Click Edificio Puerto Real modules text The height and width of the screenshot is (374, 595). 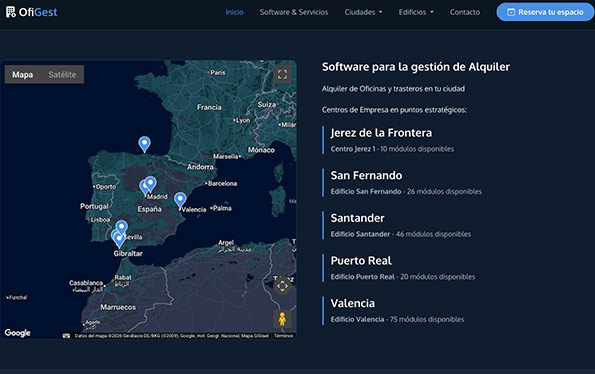point(403,277)
